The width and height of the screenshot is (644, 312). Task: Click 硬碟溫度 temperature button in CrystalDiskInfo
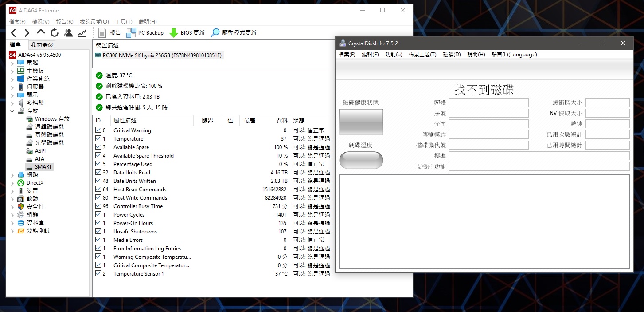[x=361, y=160]
